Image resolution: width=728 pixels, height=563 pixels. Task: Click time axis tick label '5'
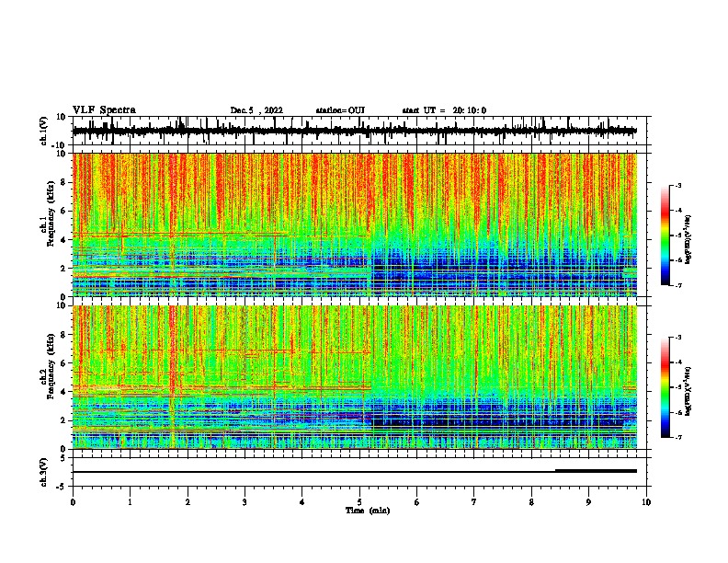click(x=359, y=502)
